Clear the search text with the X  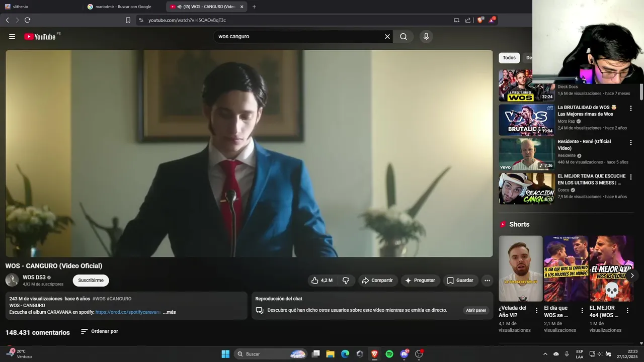387,37
